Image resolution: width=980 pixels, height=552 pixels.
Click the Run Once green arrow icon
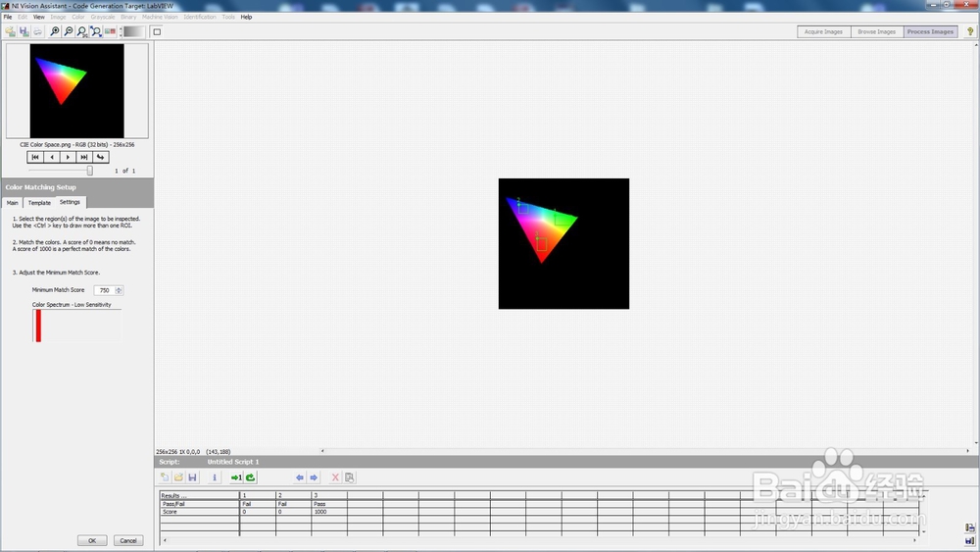236,477
